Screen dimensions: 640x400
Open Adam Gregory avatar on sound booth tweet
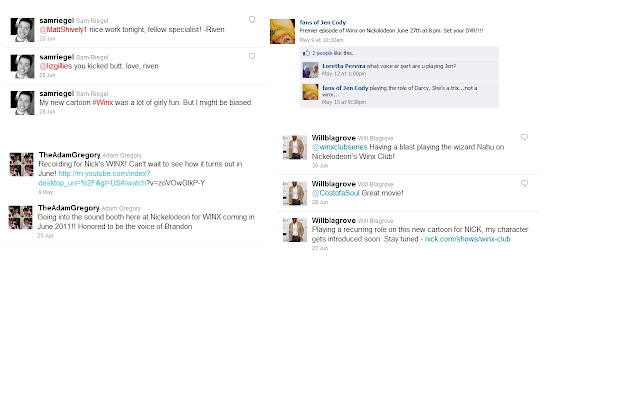20,218
